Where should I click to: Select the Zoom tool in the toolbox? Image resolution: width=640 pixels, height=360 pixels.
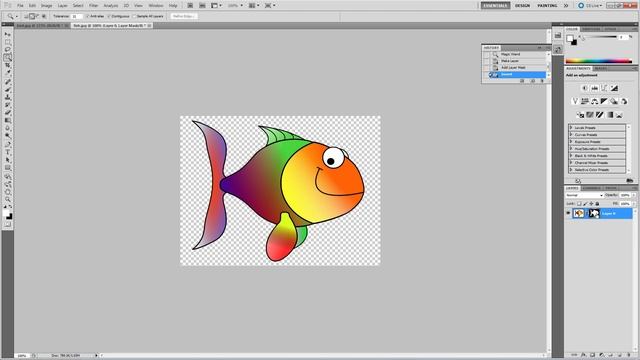pos(7,200)
